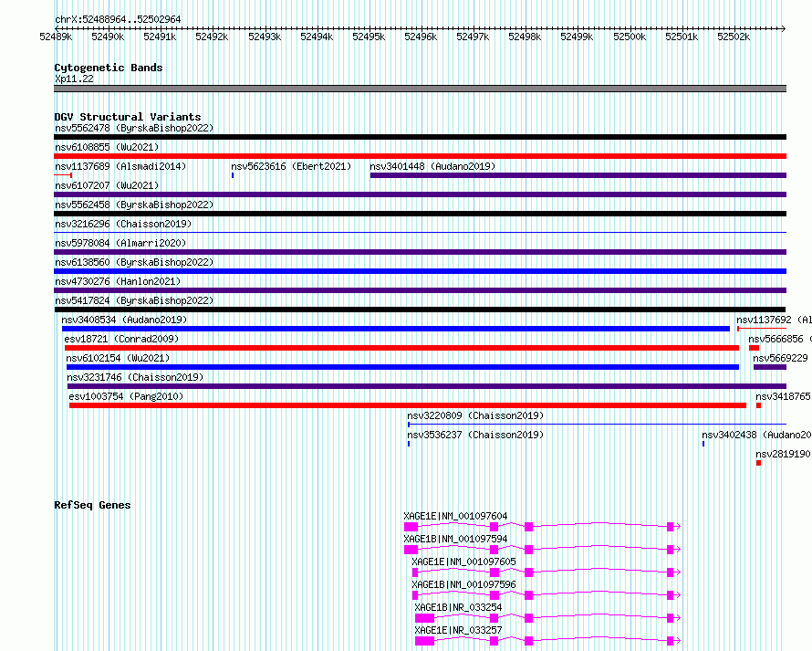
Task: Select the black bar under nsv5562478
Action: point(420,137)
